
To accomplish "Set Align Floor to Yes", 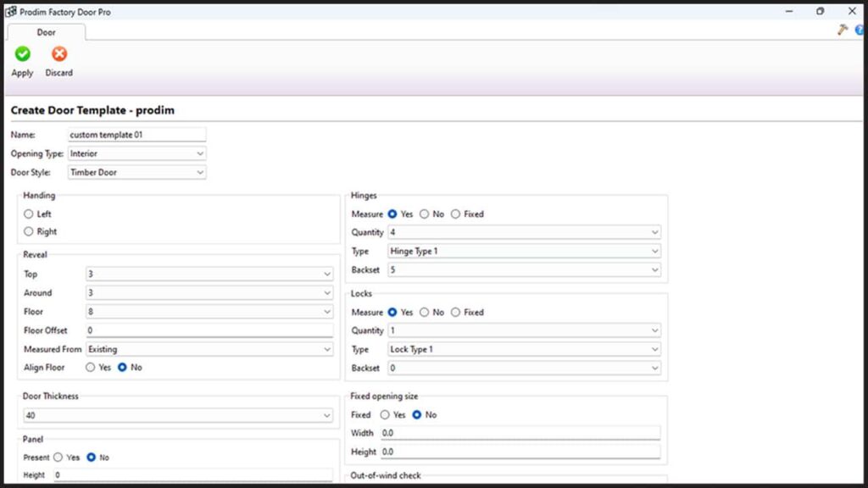I will (91, 368).
